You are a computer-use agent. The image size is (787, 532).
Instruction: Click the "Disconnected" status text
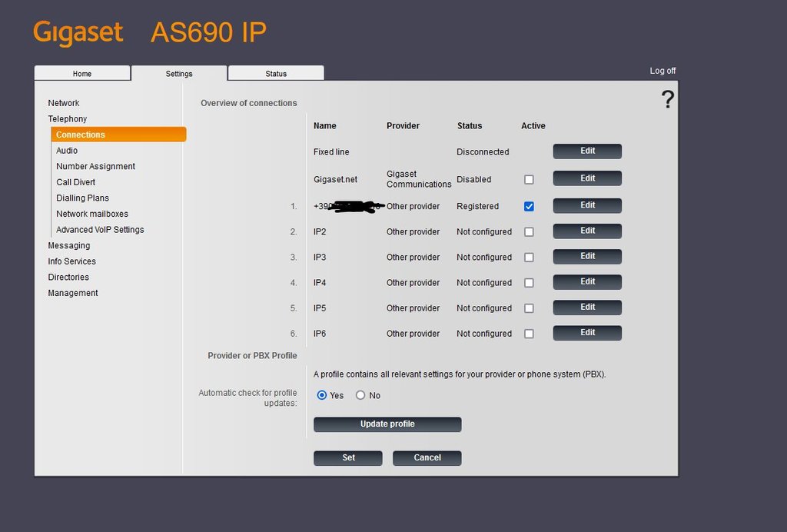(483, 151)
